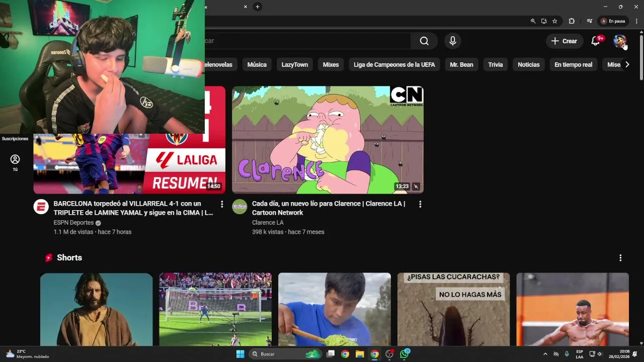Open the soccer goal penalty Short

215,310
